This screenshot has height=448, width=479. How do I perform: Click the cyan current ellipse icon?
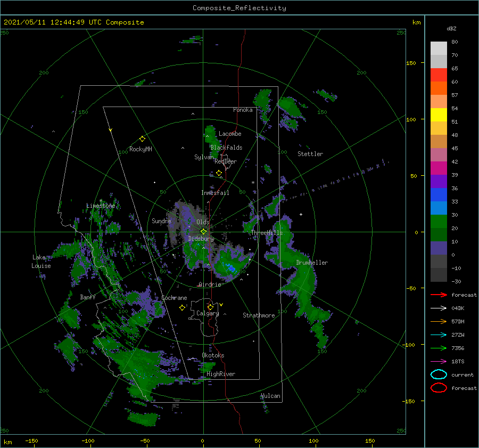pyautogui.click(x=439, y=374)
